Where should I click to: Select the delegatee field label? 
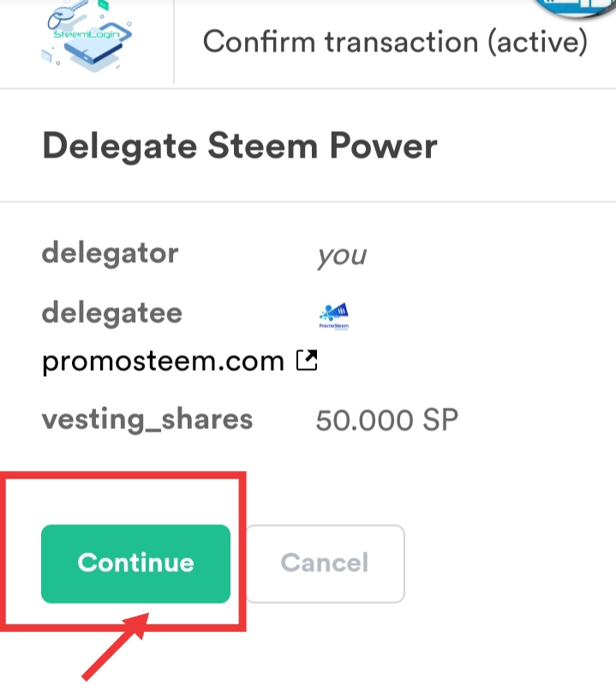(x=111, y=313)
